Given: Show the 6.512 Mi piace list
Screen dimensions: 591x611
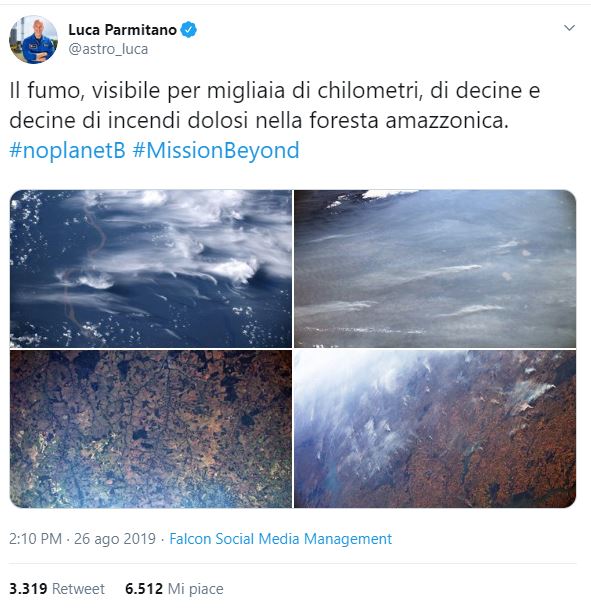Looking at the screenshot, I should point(174,589).
